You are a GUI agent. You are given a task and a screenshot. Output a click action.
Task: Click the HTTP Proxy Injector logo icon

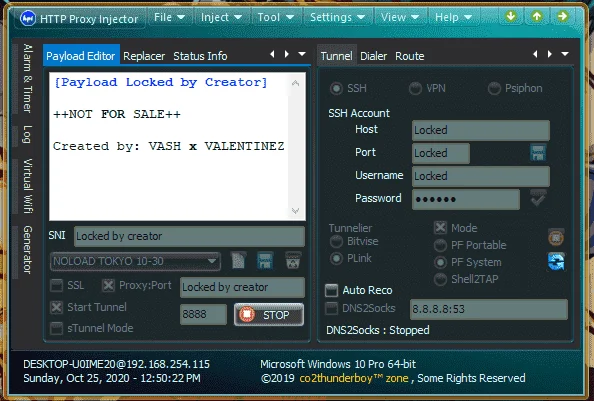[x=28, y=18]
